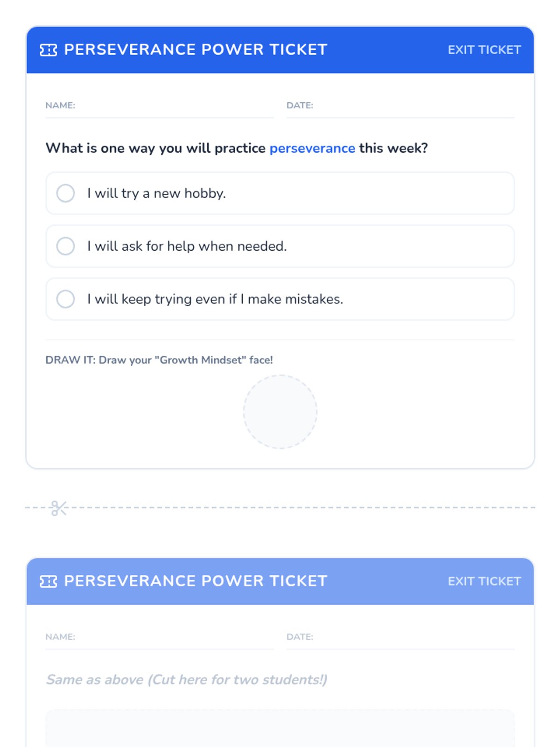Click the top "EXIT TICKET" label
Image resolution: width=560 pixels, height=747 pixels.
[484, 50]
